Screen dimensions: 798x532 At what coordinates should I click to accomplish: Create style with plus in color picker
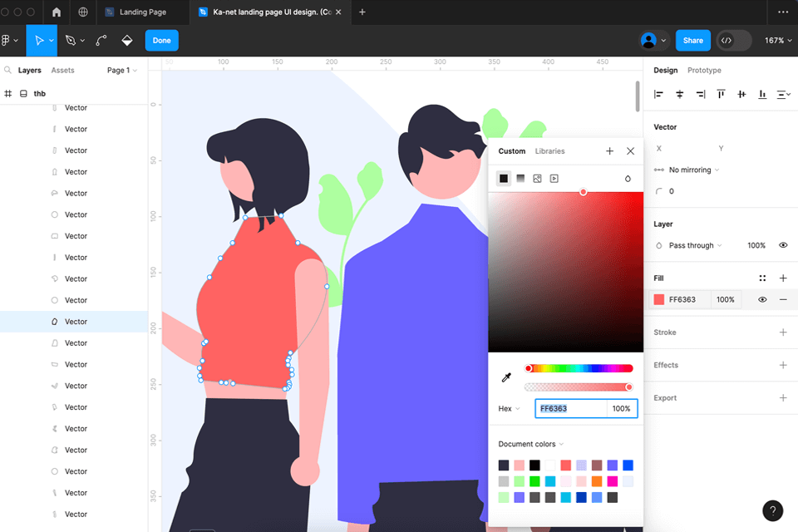point(609,150)
